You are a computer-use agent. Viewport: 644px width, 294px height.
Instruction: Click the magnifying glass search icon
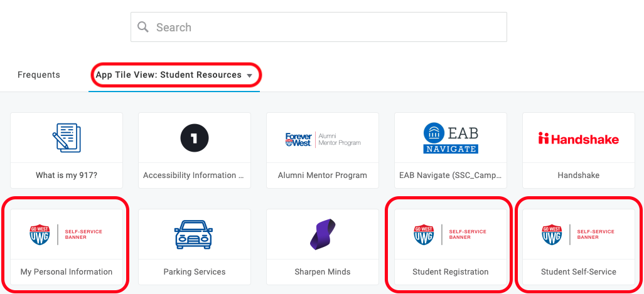coord(143,27)
